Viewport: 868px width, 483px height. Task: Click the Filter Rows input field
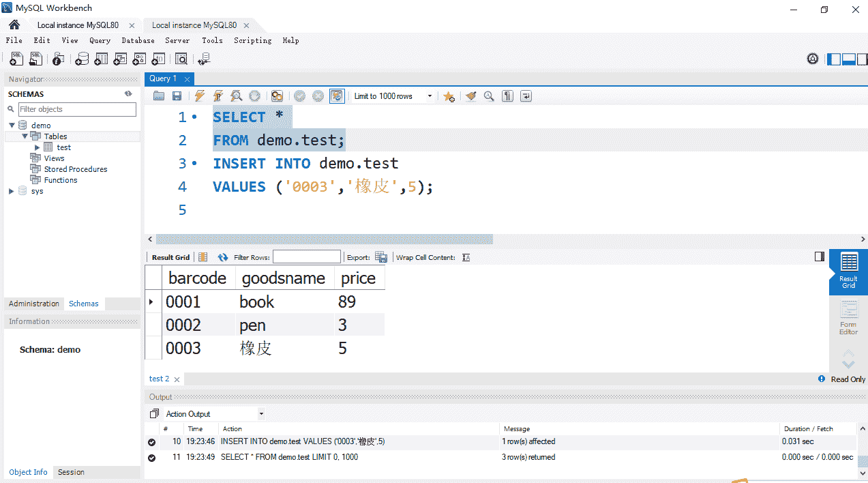coord(307,257)
